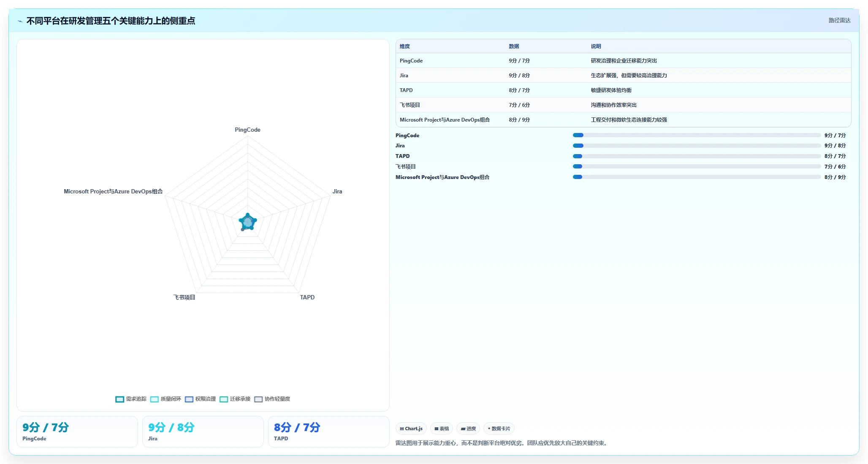Click the Jira radar axis label

coord(337,192)
